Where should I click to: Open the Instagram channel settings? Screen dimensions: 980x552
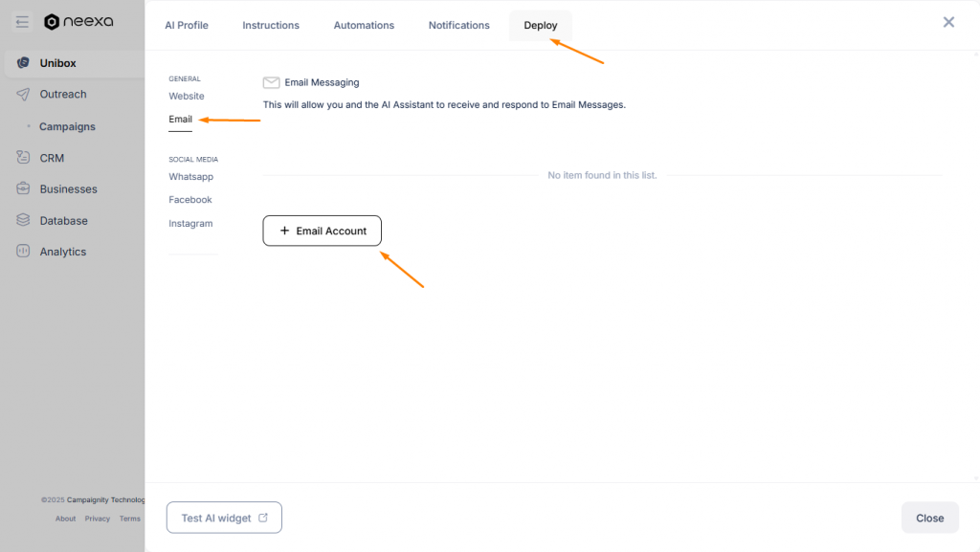click(x=190, y=223)
